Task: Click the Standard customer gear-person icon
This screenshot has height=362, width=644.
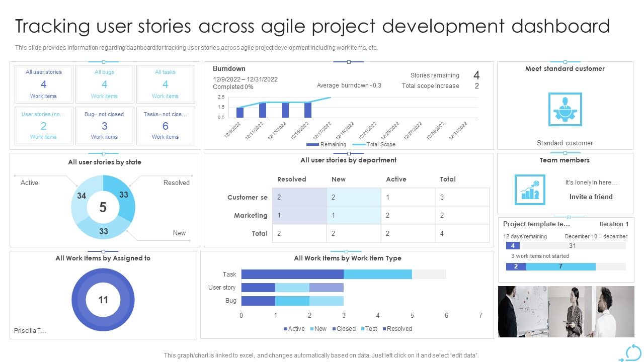Action: point(565,109)
